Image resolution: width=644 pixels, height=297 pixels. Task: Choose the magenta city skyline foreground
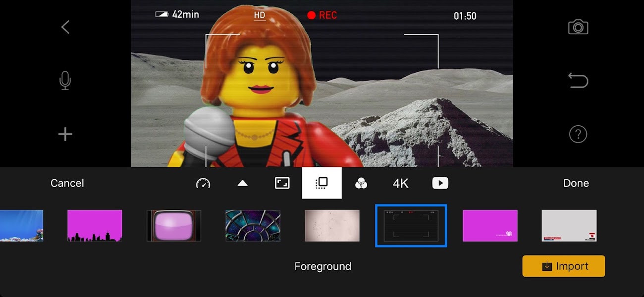coord(95,226)
